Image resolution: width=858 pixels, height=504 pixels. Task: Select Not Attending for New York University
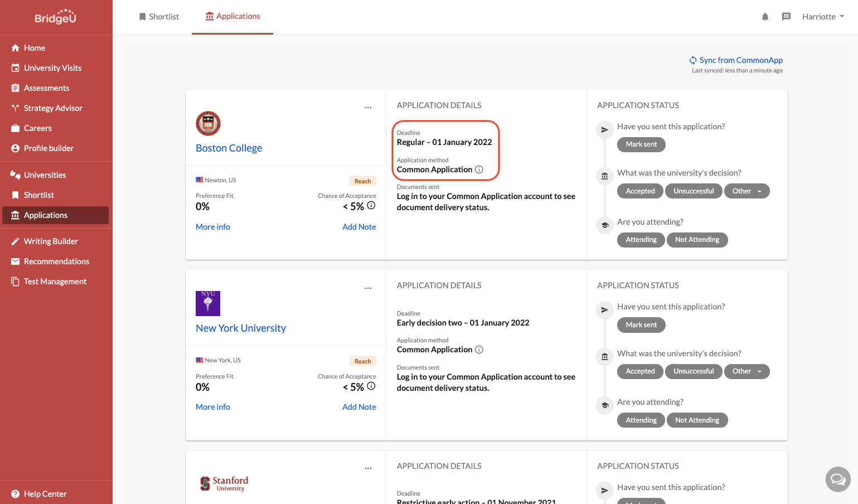click(x=697, y=420)
